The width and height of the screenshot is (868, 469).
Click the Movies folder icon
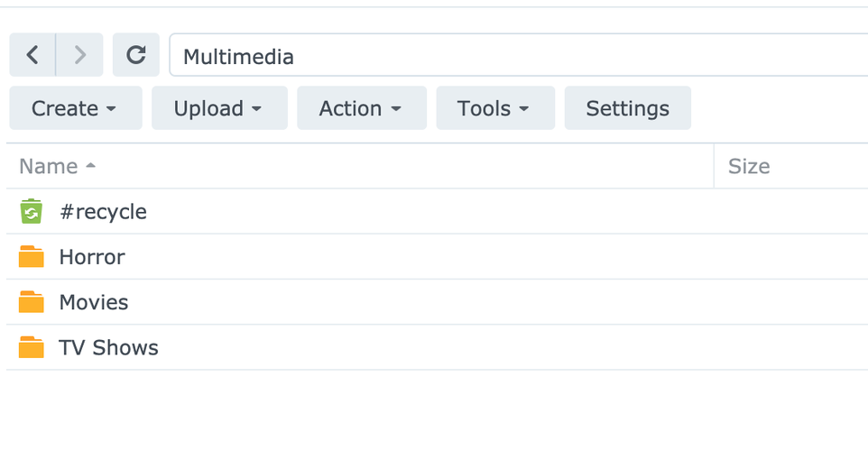(x=32, y=302)
